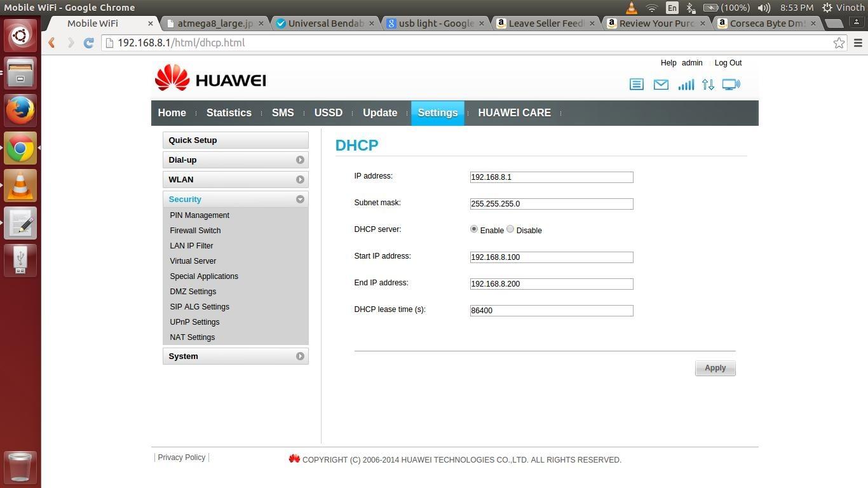
Task: Open the HUAWEI CARE menu
Action: point(514,112)
